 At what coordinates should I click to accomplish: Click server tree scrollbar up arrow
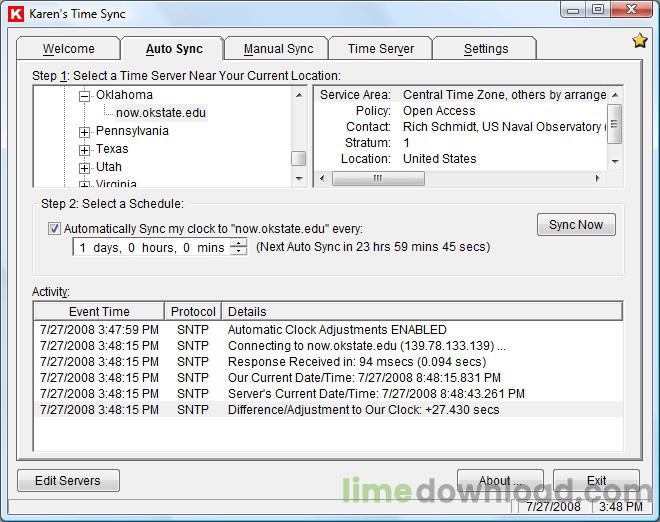click(x=299, y=95)
